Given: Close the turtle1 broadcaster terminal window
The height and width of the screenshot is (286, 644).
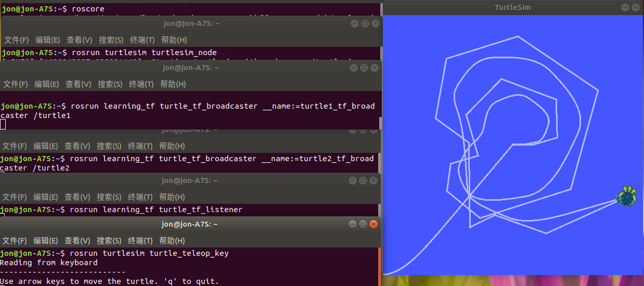Looking at the screenshot, I should point(374,68).
